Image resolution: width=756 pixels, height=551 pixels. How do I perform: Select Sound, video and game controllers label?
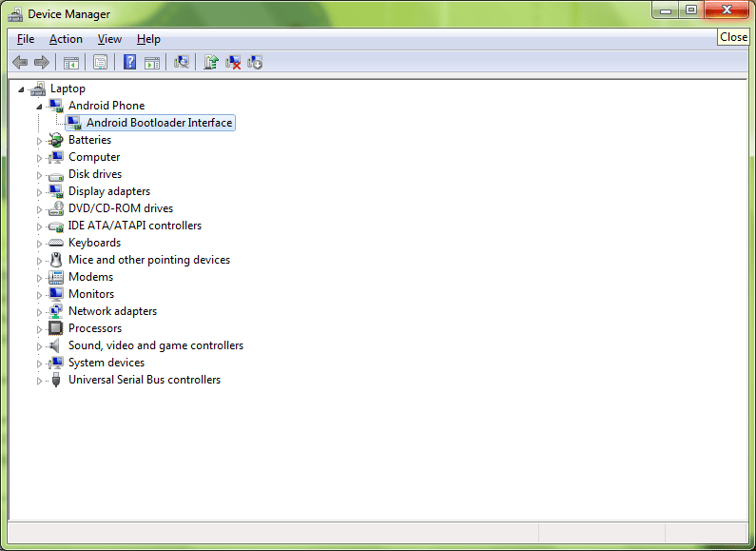[x=156, y=346]
